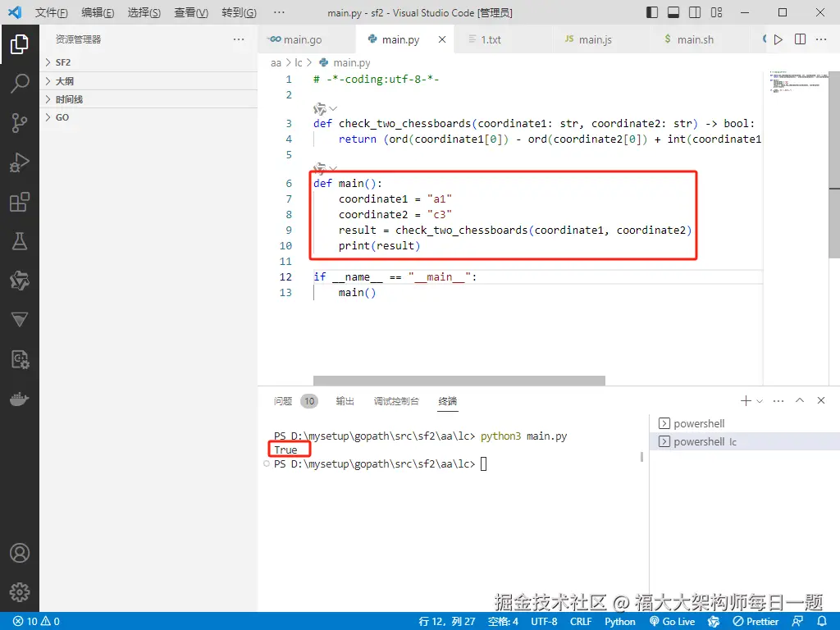Open the Extensions view

20,202
